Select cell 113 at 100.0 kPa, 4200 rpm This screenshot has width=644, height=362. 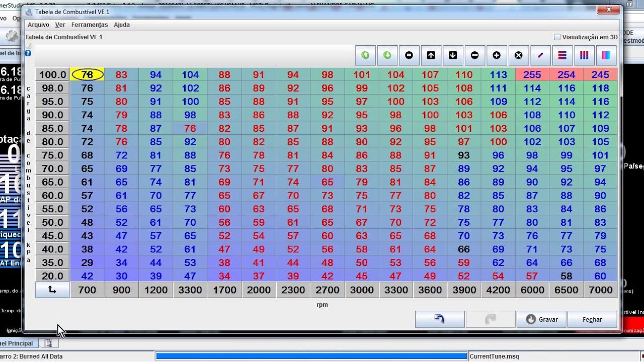498,74
